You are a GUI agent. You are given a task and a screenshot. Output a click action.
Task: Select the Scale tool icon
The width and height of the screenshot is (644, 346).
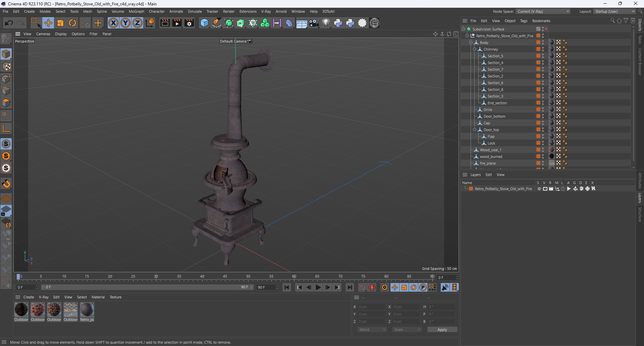(x=60, y=23)
